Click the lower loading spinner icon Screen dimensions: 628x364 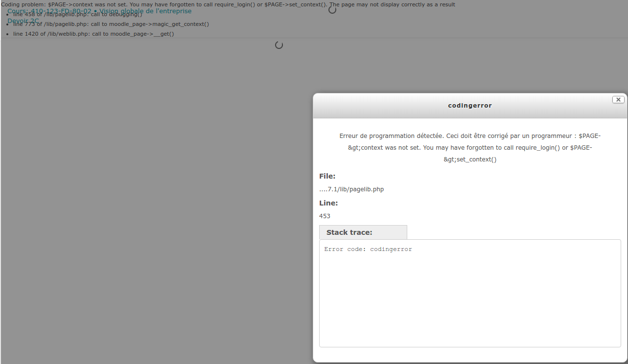pos(279,45)
